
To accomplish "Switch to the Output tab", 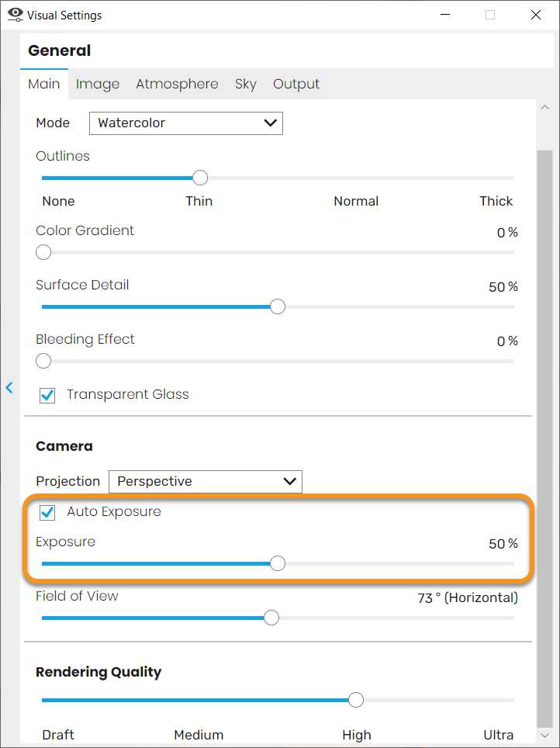I will [x=296, y=83].
